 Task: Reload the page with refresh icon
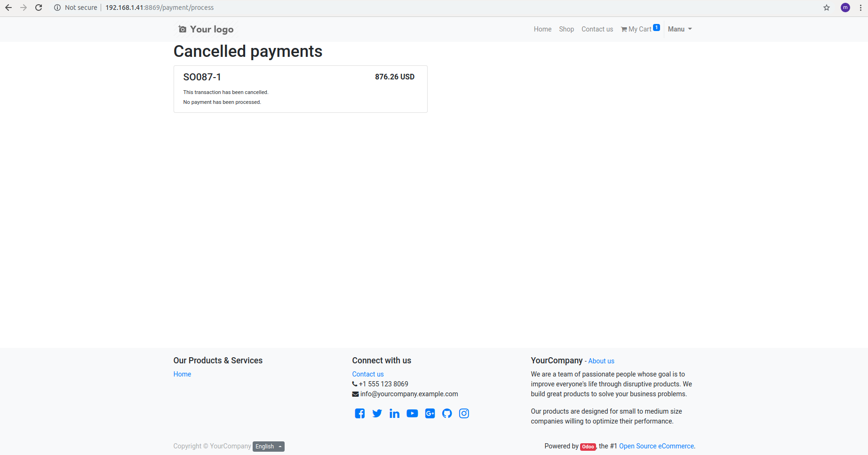tap(39, 8)
